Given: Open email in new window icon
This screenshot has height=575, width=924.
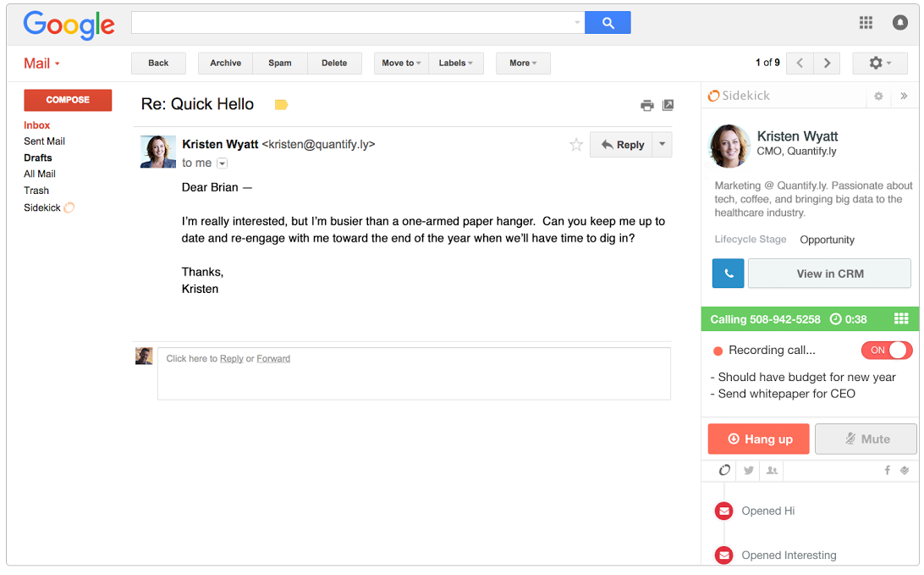Looking at the screenshot, I should click(668, 105).
